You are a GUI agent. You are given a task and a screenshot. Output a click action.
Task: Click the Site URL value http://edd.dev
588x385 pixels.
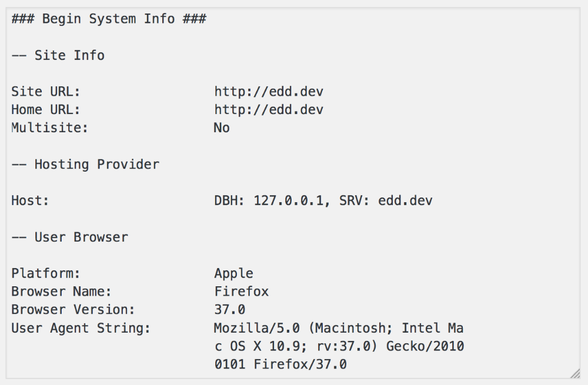coord(269,92)
